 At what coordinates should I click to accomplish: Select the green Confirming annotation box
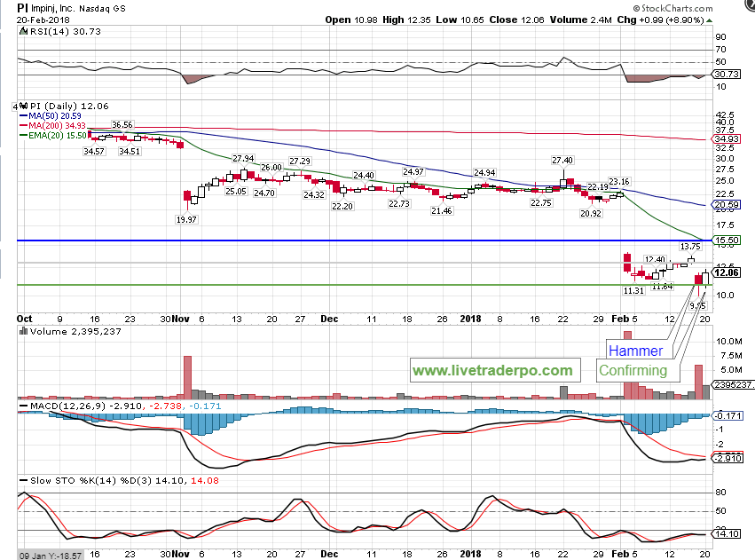click(633, 370)
